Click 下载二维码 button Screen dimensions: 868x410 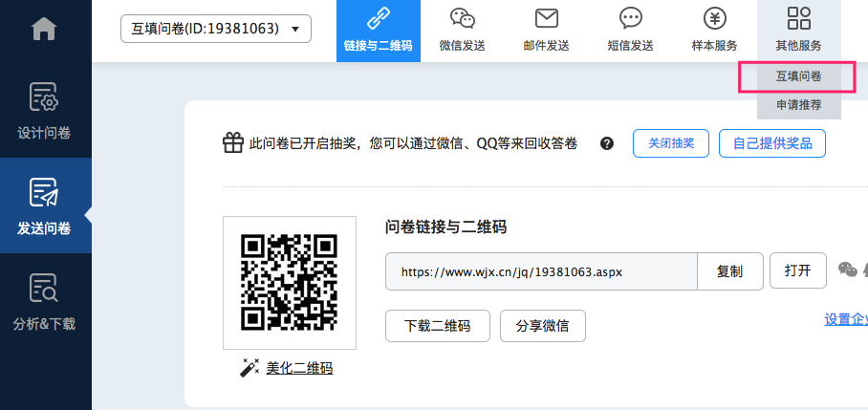[438, 326]
